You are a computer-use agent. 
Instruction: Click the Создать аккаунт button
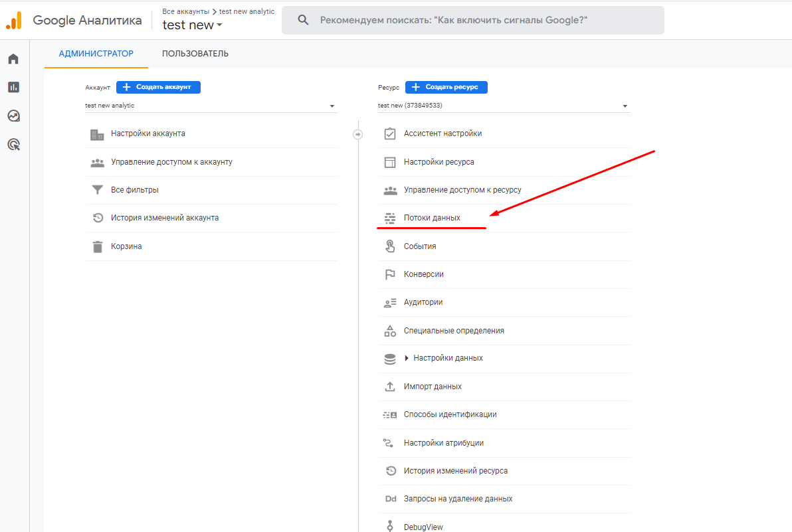tap(158, 87)
